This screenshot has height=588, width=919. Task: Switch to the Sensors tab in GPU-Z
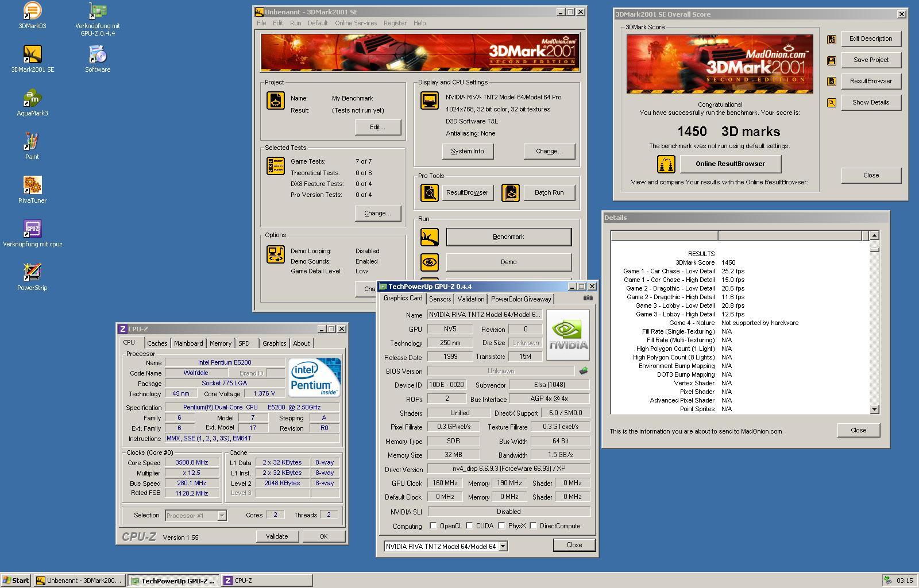440,299
